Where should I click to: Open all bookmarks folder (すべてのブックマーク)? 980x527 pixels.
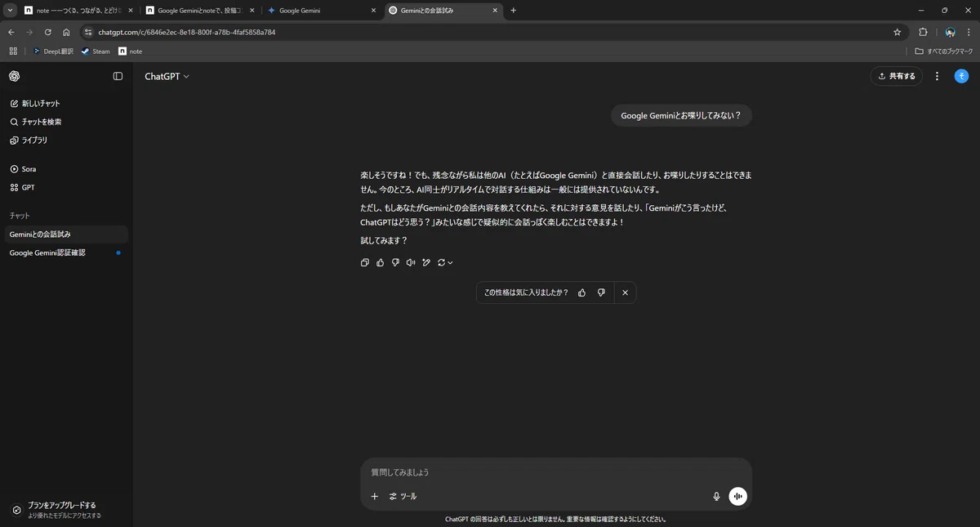pos(943,51)
